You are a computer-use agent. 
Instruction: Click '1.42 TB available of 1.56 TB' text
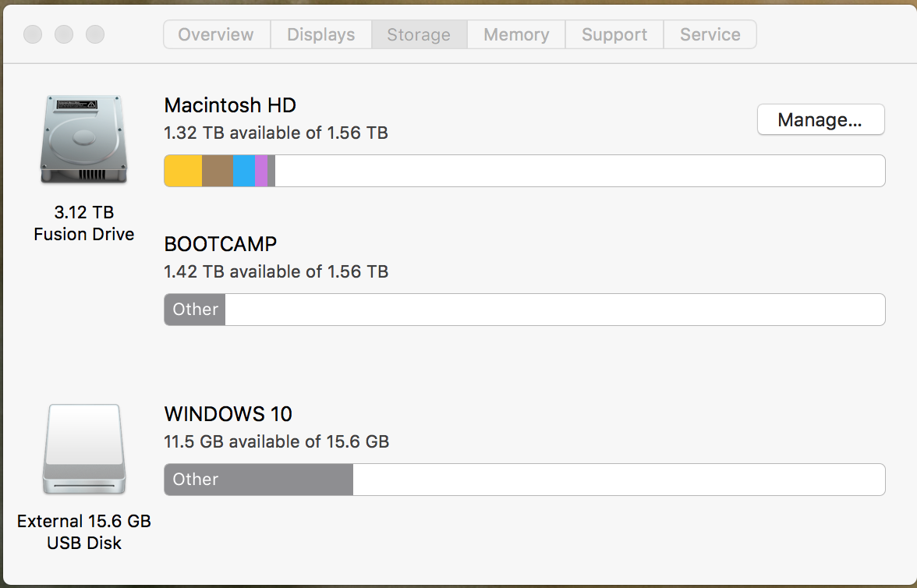point(276,271)
